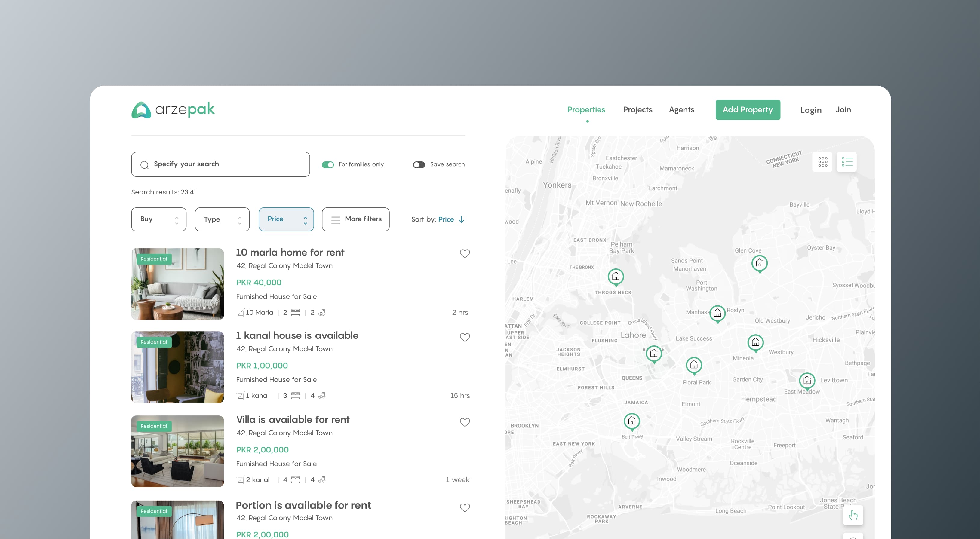Click the PKR 1,00,000 price
This screenshot has width=980, height=539.
(262, 366)
